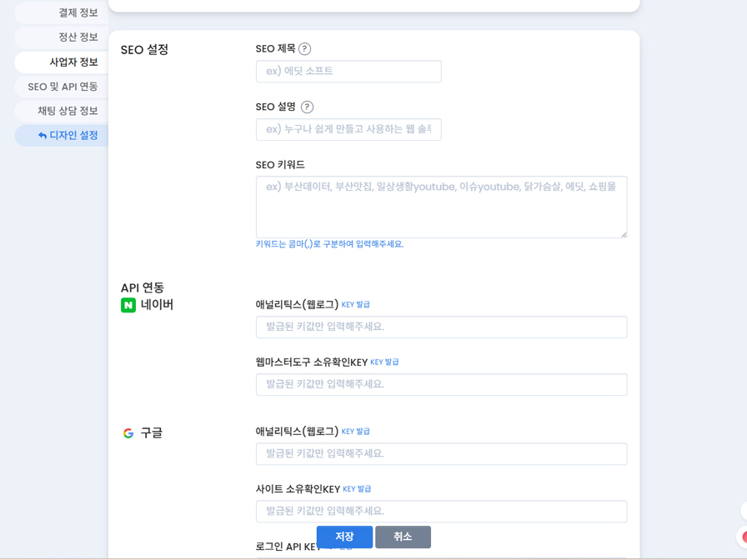This screenshot has height=560, width=747.
Task: Open KEY 발급 link for Naver 애널리틱스
Action: [x=356, y=305]
